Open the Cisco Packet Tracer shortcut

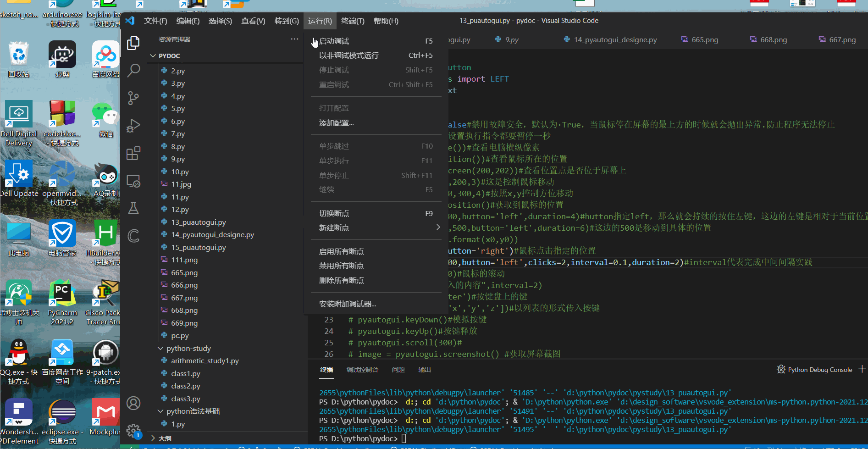tap(103, 303)
